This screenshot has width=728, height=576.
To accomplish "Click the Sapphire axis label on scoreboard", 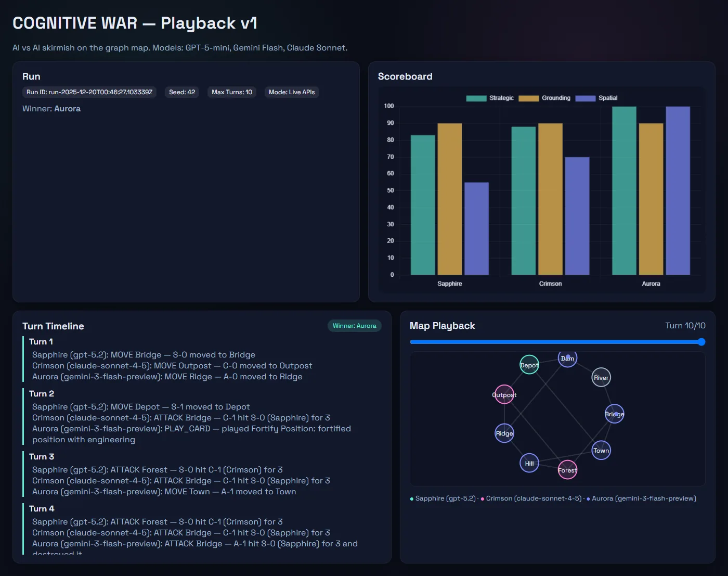I will tap(450, 284).
